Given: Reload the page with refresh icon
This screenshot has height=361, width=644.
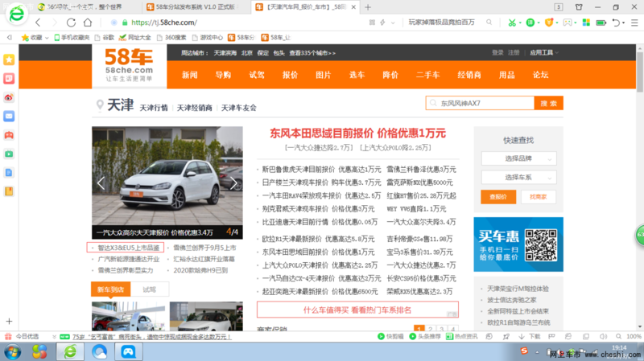Looking at the screenshot, I should click(x=71, y=23).
